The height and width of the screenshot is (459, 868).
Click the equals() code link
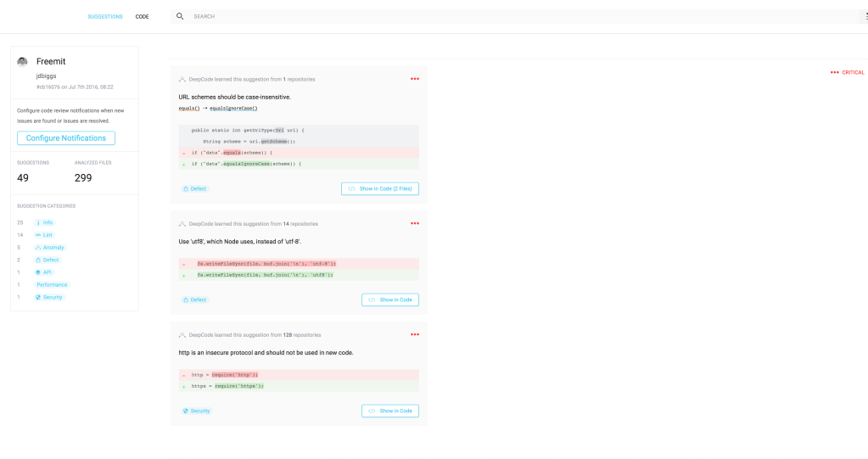pyautogui.click(x=189, y=109)
